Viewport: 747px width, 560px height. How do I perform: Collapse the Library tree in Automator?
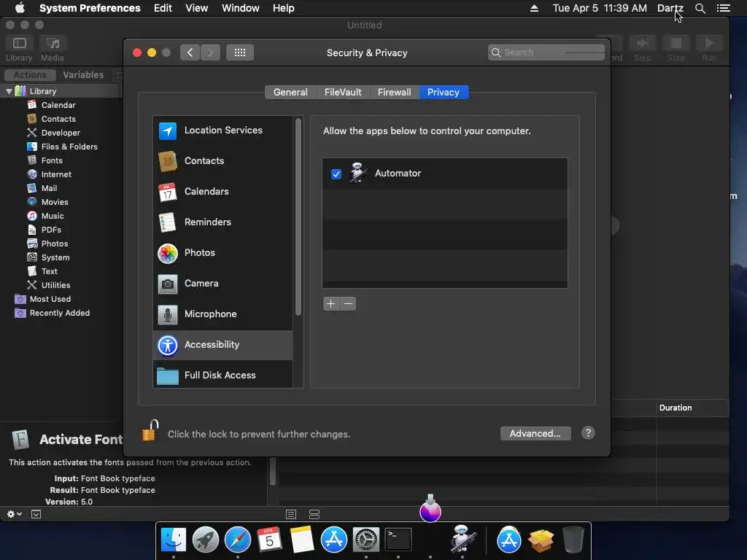point(9,91)
